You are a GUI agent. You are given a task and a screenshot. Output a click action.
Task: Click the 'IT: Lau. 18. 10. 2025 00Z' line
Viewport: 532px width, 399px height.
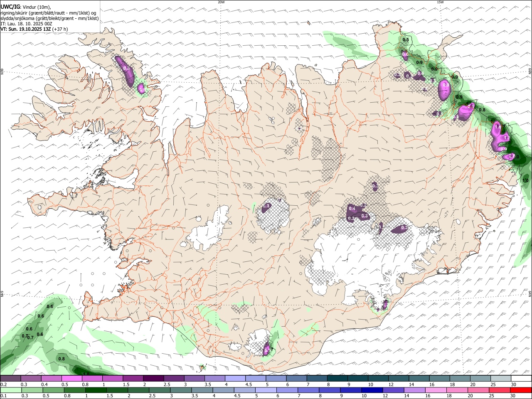27,24
